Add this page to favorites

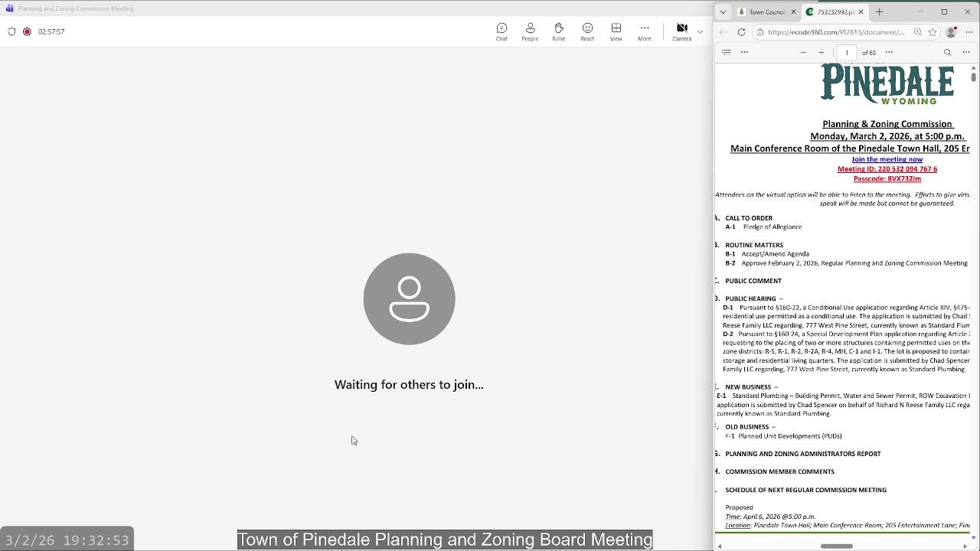coord(933,32)
